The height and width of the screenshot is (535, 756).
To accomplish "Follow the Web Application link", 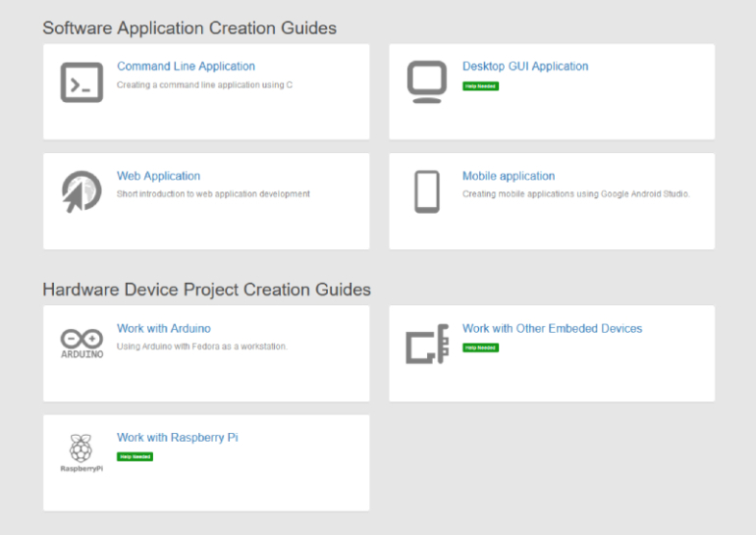I will (158, 177).
